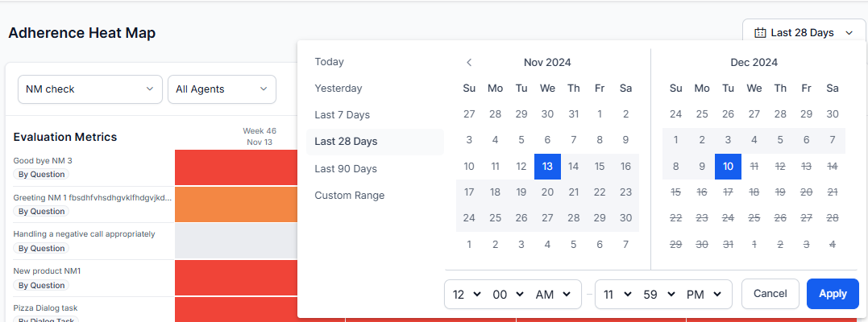Select the start hour dropdown showing 12
868x322 pixels.
click(467, 295)
